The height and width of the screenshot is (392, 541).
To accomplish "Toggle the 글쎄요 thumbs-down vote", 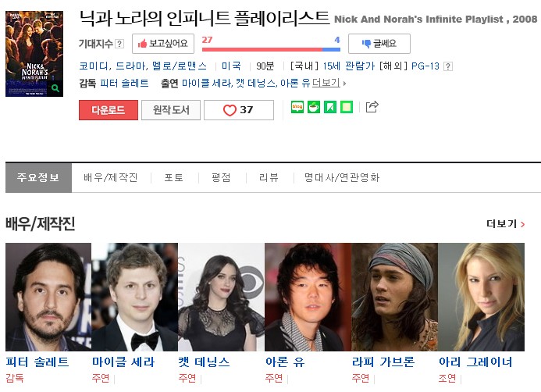I will [x=379, y=44].
